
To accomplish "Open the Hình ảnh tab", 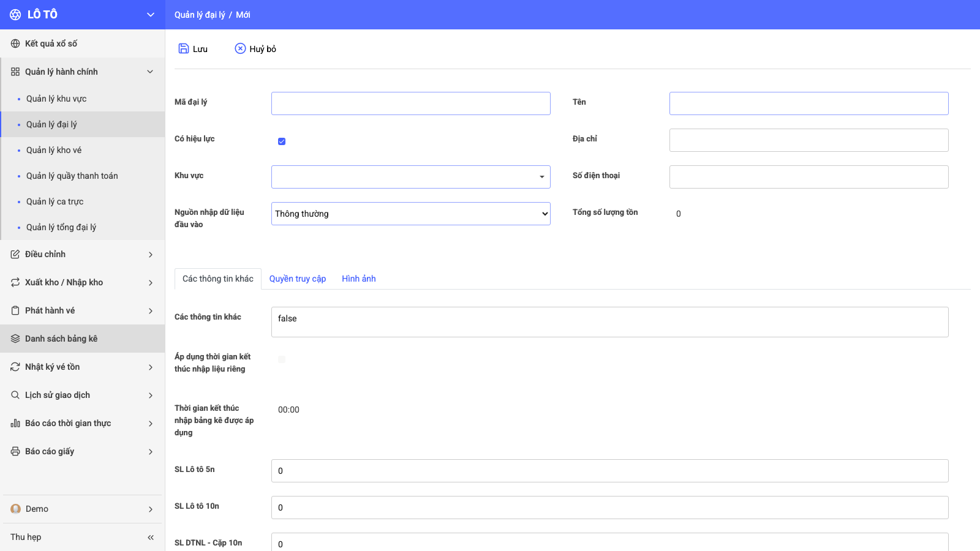I will click(359, 279).
